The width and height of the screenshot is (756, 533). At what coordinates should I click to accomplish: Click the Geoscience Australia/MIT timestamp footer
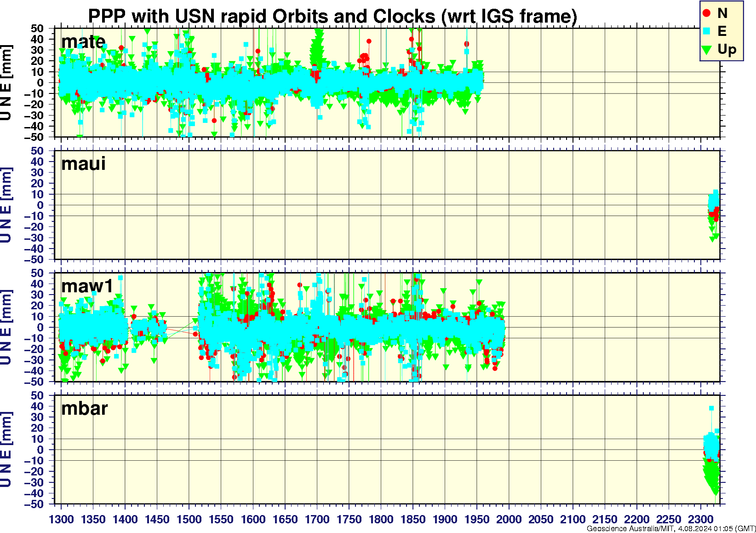click(671, 529)
